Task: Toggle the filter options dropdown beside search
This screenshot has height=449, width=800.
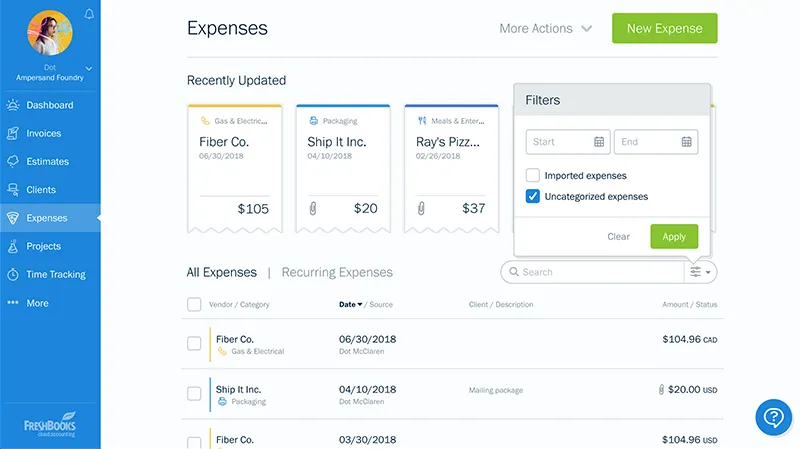Action: click(x=700, y=272)
